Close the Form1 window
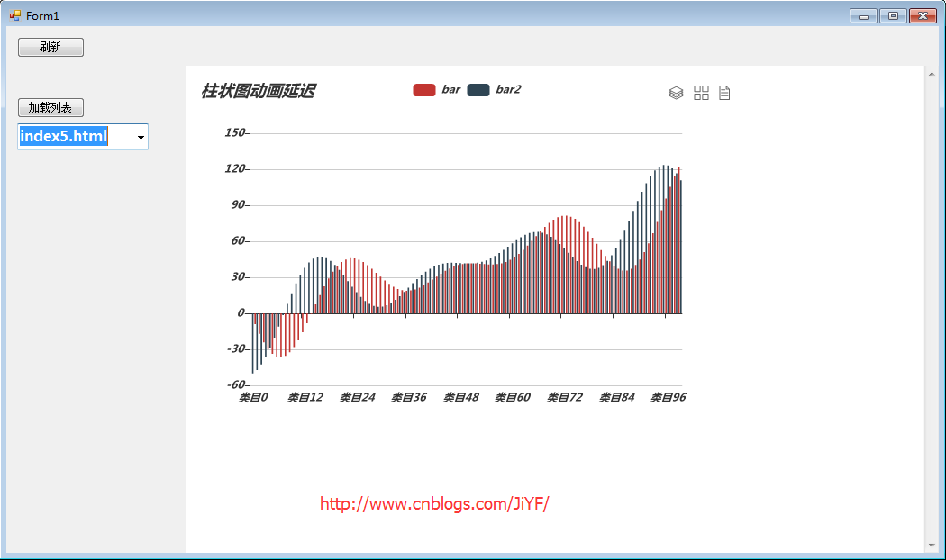Image resolution: width=946 pixels, height=560 pixels. coord(923,16)
